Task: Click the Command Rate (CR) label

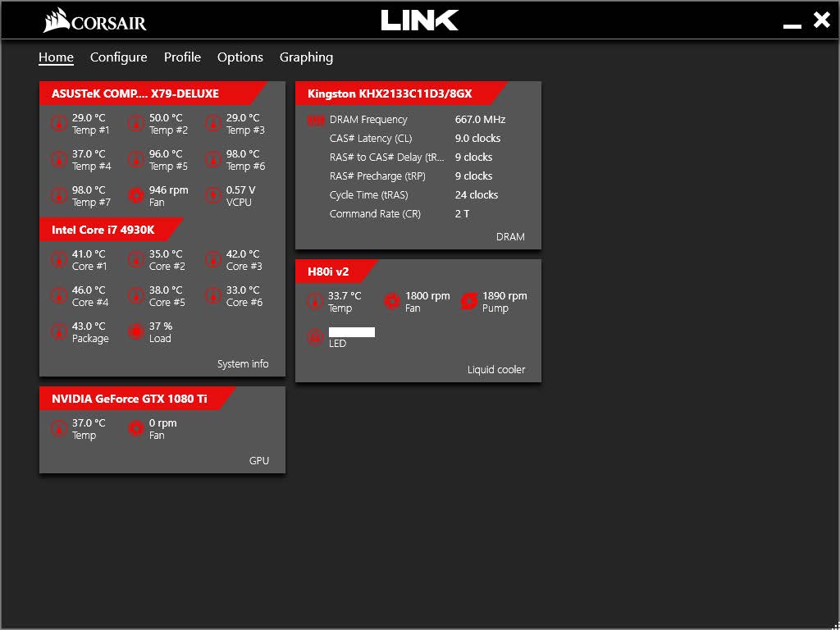Action: [375, 214]
